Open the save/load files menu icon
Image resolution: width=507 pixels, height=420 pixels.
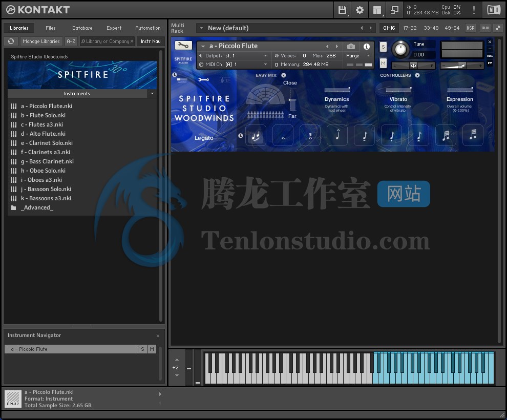pyautogui.click(x=342, y=10)
